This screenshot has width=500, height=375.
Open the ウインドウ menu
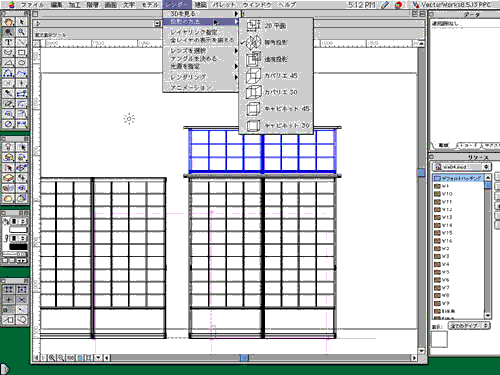point(257,5)
